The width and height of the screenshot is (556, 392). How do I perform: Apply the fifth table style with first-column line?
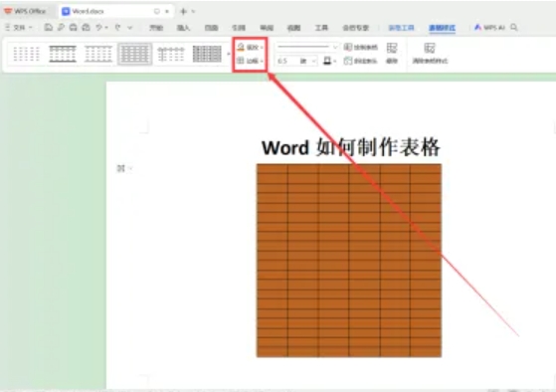(171, 54)
